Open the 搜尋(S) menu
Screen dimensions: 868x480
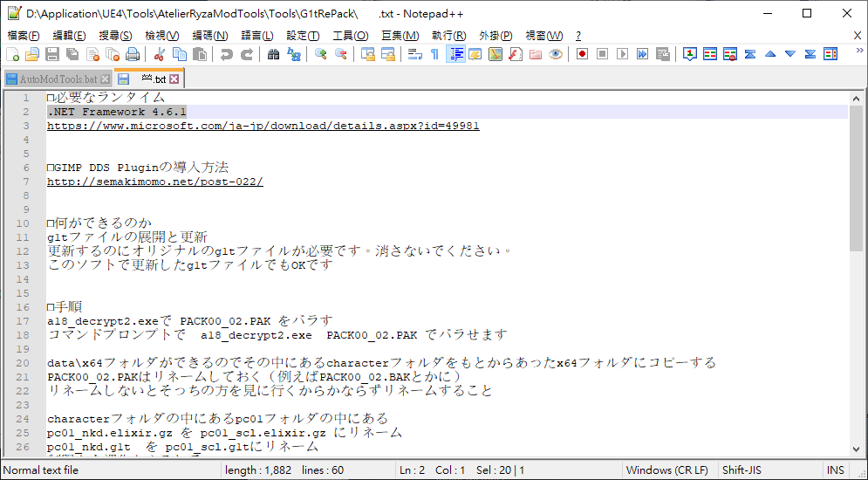click(x=115, y=36)
